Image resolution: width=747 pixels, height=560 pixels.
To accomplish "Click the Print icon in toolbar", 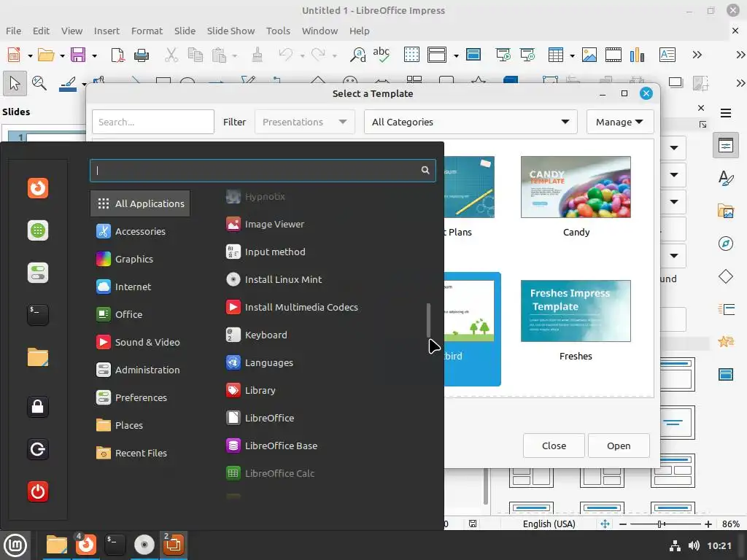I will tap(142, 55).
